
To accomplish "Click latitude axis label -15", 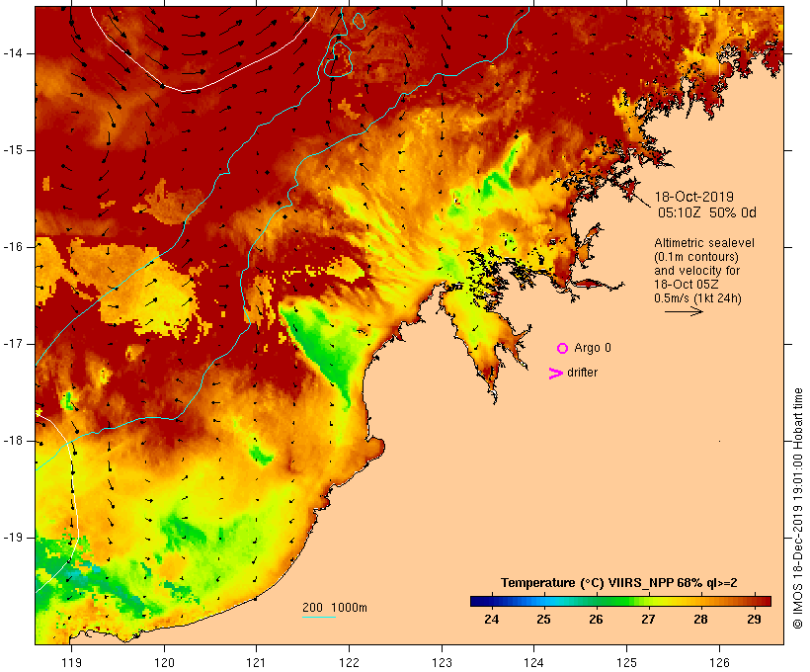I will coord(13,150).
